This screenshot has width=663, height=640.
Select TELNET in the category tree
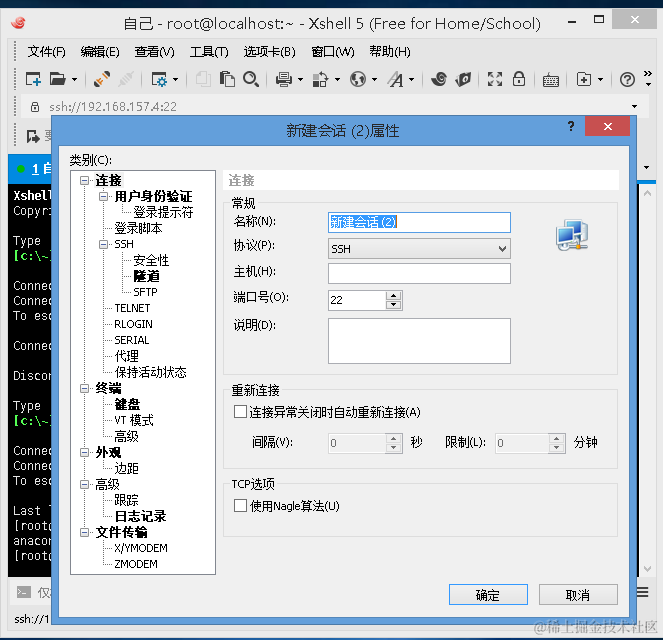[132, 308]
